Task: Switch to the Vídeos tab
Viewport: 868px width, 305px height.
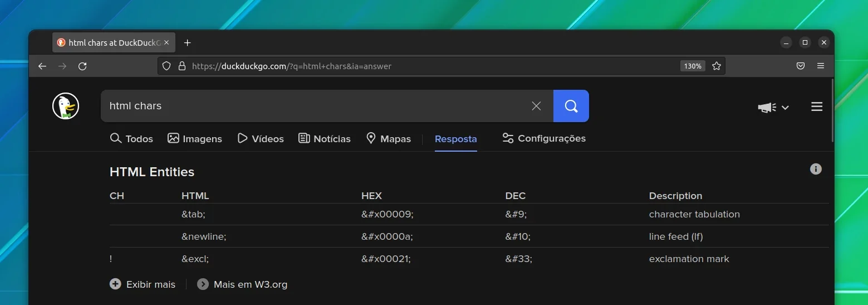Action: click(x=261, y=138)
